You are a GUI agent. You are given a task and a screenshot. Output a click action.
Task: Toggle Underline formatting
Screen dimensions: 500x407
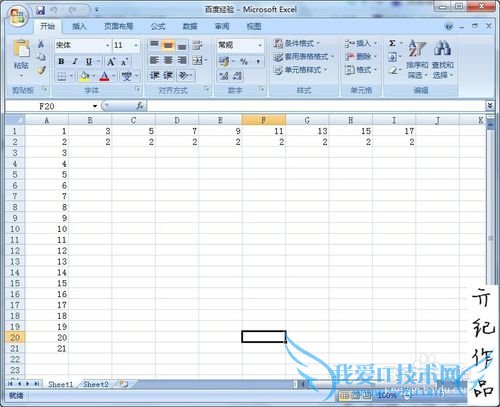(89, 61)
